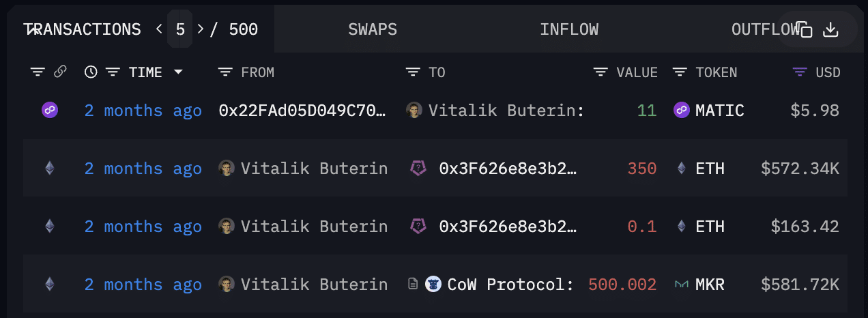868x318 pixels.
Task: Click the MKR token icon
Action: 681,284
